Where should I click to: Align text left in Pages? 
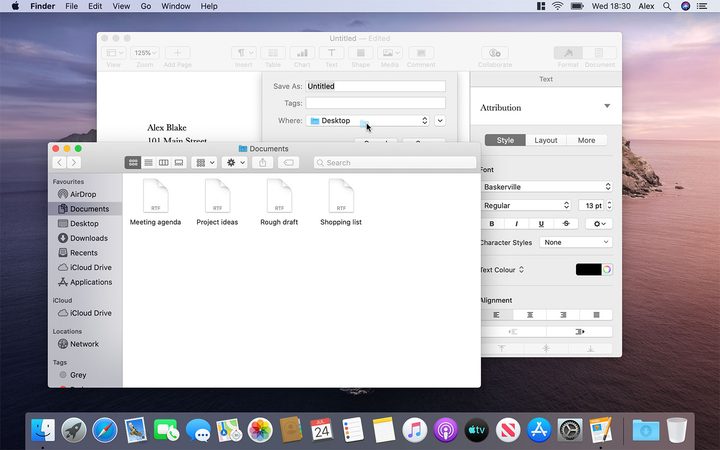pyautogui.click(x=496, y=315)
